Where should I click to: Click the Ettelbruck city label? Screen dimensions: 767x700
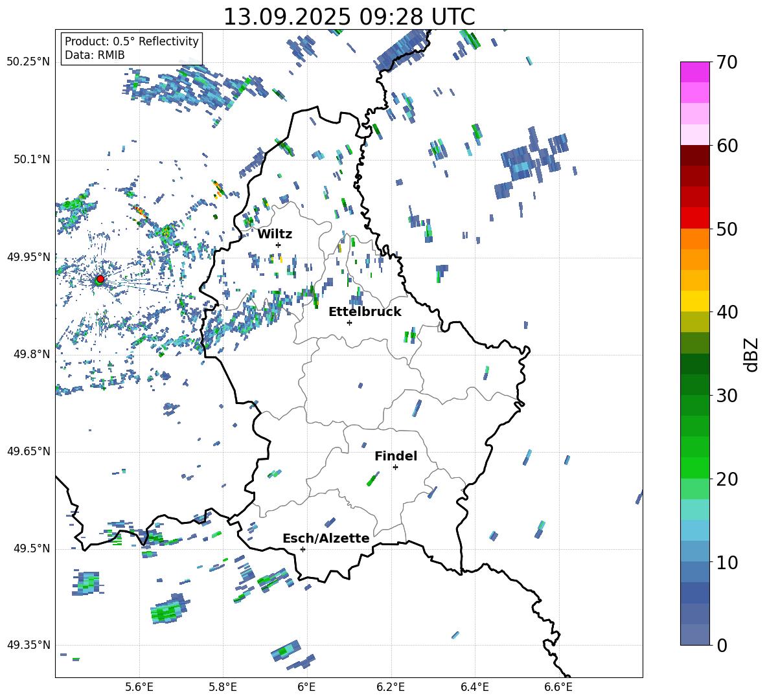365,312
